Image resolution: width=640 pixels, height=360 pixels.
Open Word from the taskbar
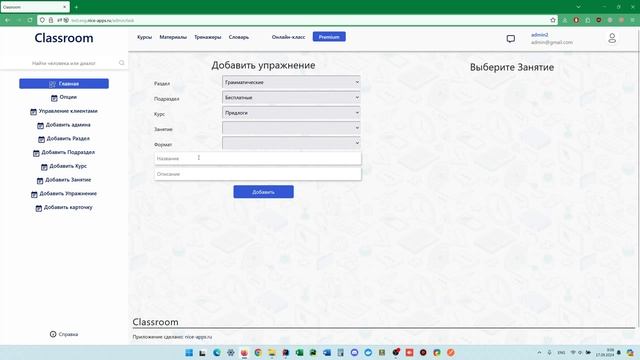[327, 353]
